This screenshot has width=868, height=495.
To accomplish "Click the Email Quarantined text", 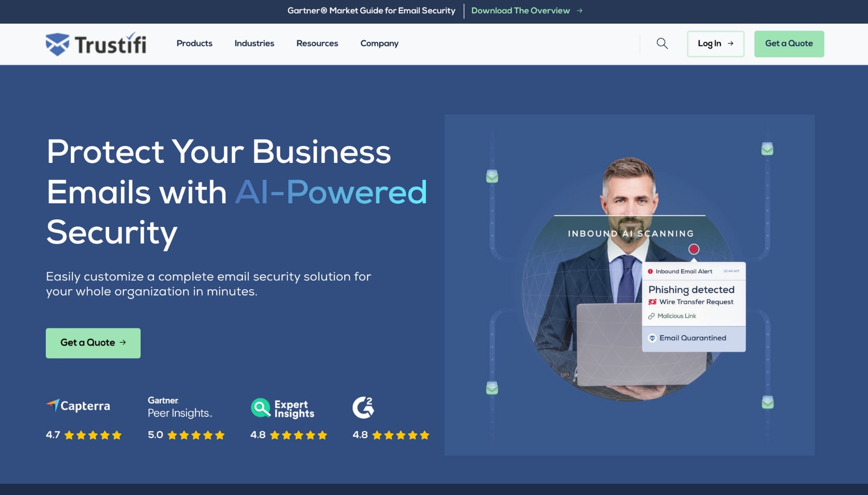I will click(693, 338).
